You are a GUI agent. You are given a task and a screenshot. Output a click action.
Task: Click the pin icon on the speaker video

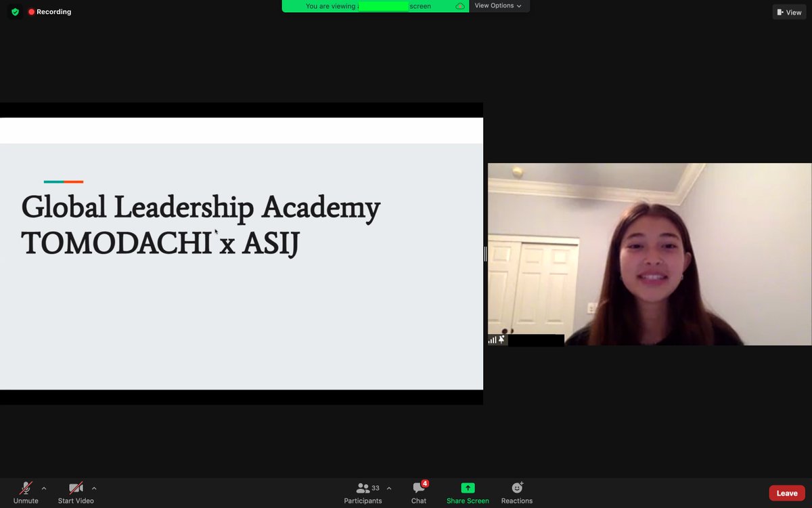(x=501, y=340)
